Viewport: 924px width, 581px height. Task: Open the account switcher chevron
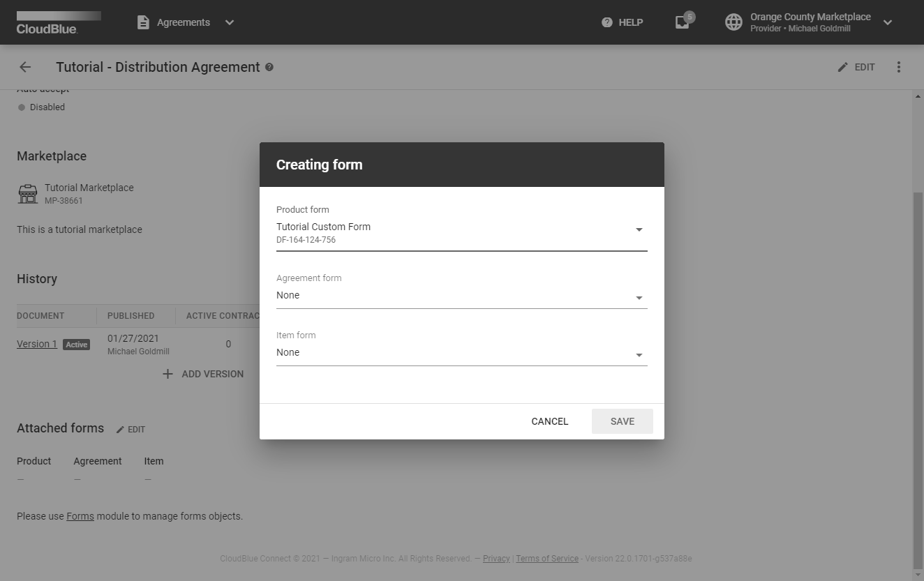pos(887,22)
